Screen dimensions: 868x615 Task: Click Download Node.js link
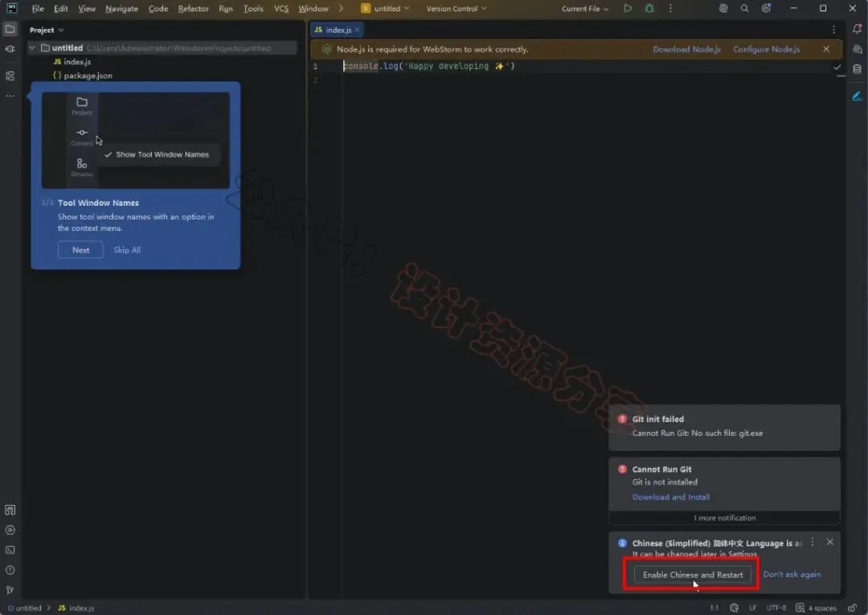[686, 49]
